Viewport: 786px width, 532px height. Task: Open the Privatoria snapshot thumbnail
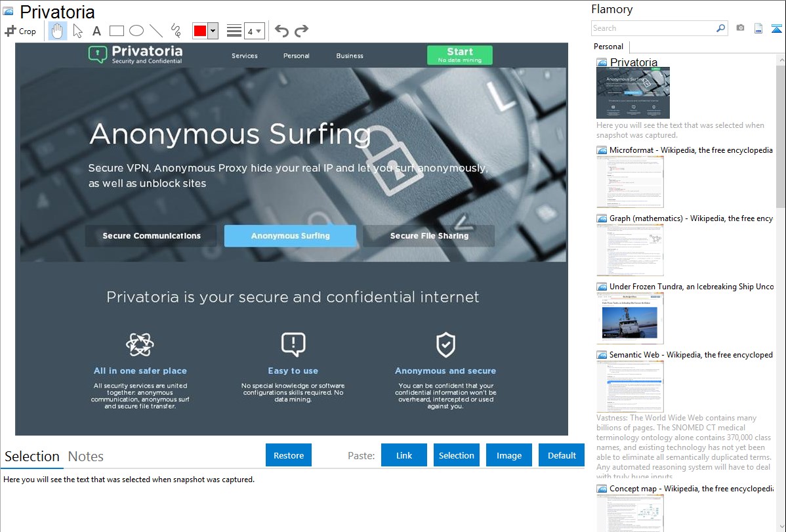pos(632,93)
